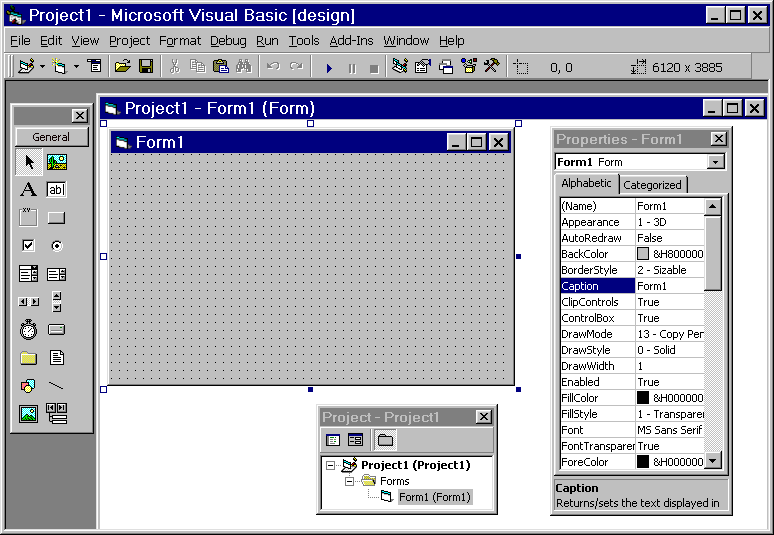Viewport: 774px width, 535px height.
Task: Open the Tools menu
Action: (x=304, y=40)
